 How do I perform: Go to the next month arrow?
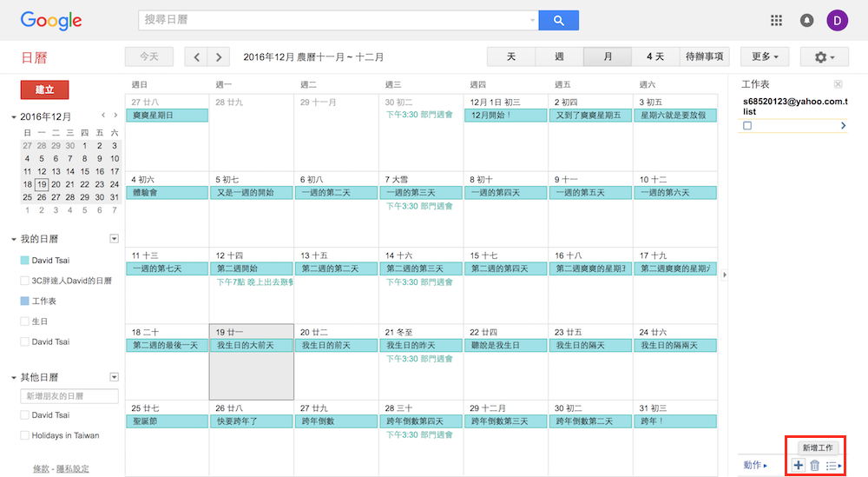[x=220, y=57]
